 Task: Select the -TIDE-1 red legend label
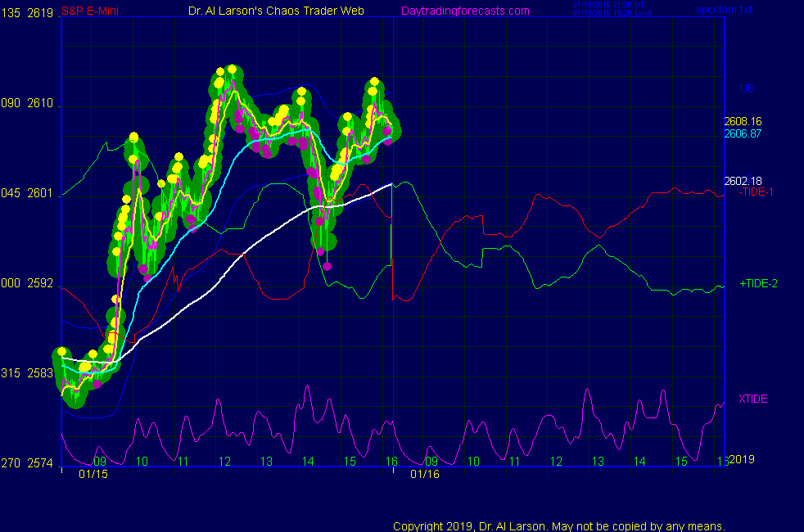click(756, 192)
